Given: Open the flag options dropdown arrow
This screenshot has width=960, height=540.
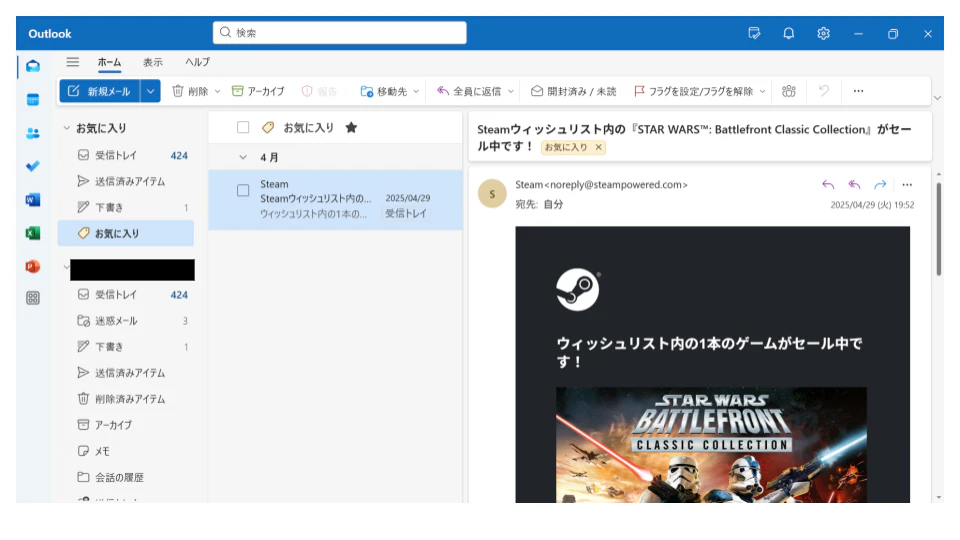Looking at the screenshot, I should (762, 92).
